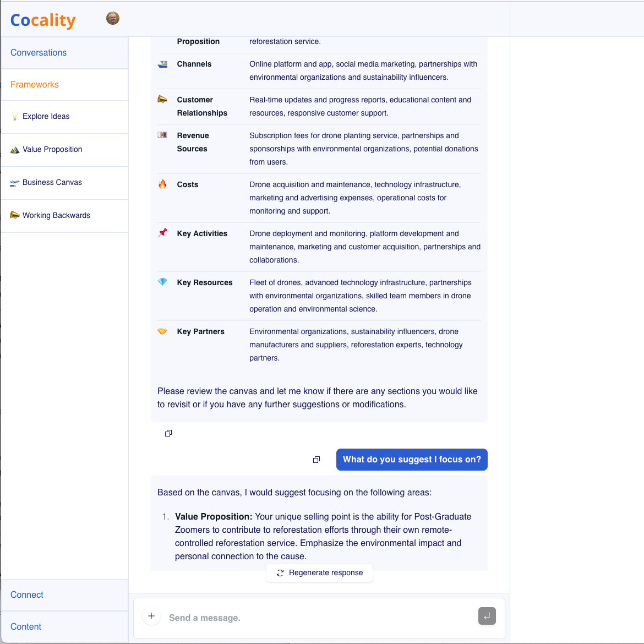Screen dimensions: 644x644
Task: Open the Explore Ideas framework
Action: (x=46, y=117)
